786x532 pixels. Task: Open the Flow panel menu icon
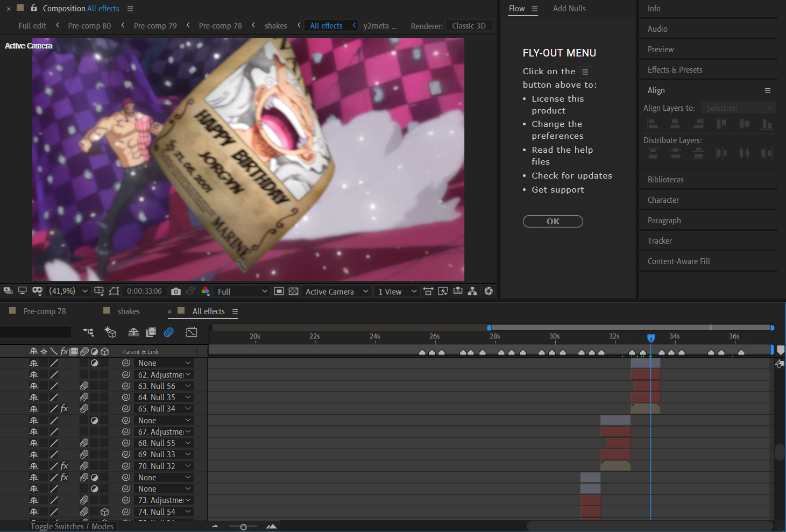point(535,9)
